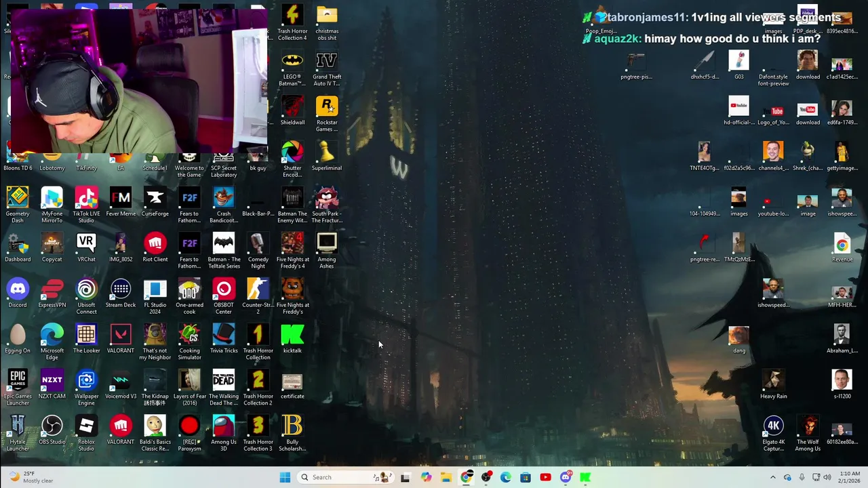Open the Ubisoft Connect desktop icon
The width and height of the screenshot is (868, 488).
[86, 296]
